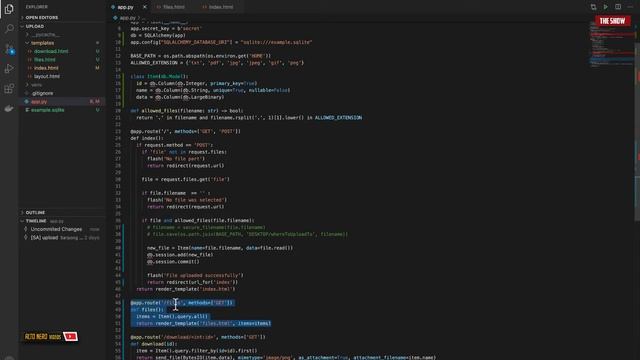
Task: Open download.html from the templates folder
Action: tap(51, 51)
